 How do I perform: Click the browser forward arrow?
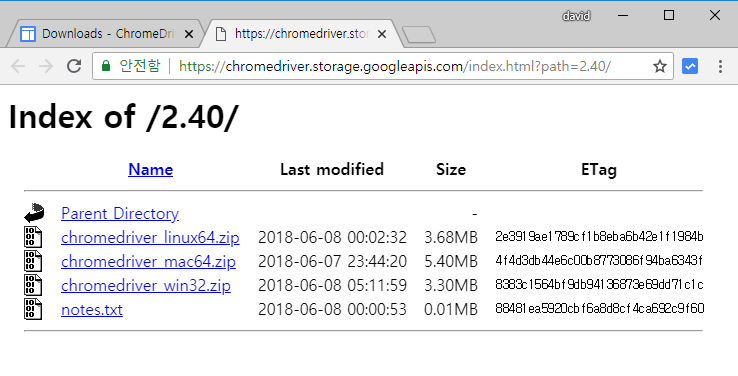(x=46, y=66)
